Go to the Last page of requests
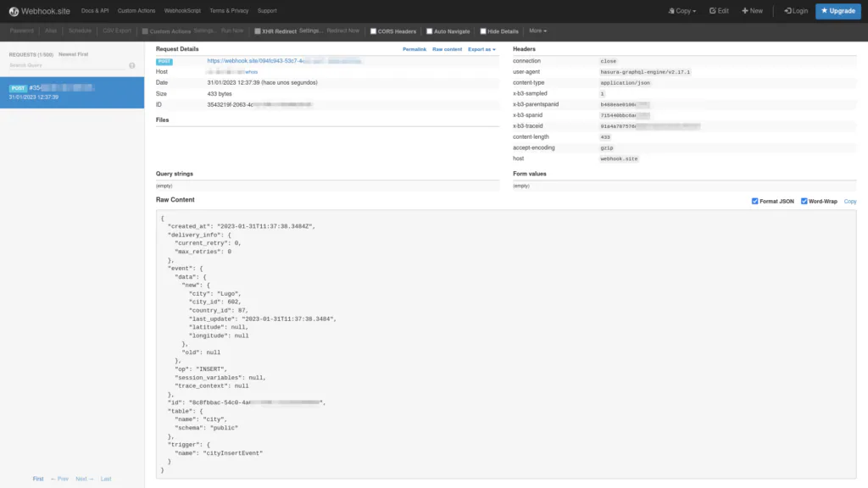 click(106, 480)
